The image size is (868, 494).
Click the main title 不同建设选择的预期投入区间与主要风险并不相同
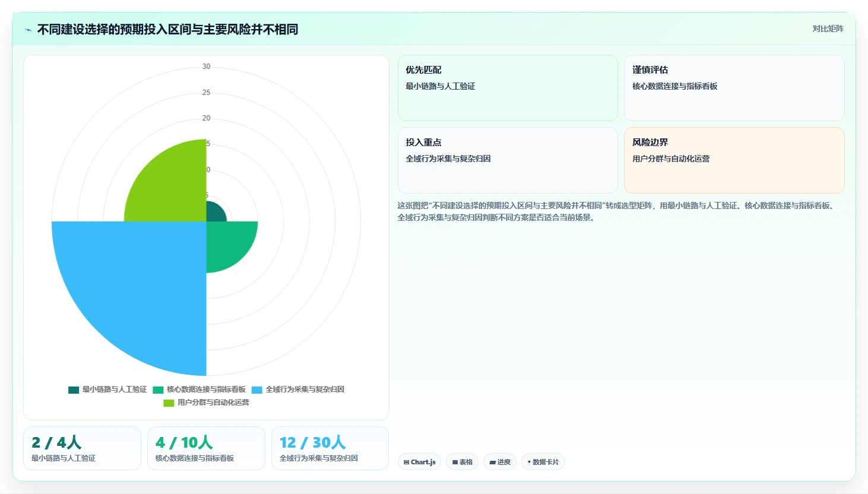[167, 29]
